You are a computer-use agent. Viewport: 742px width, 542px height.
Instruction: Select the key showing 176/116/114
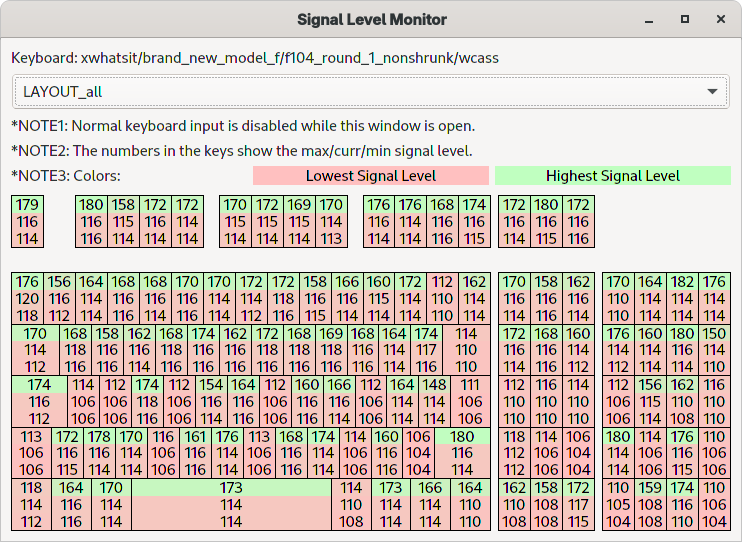[379, 222]
